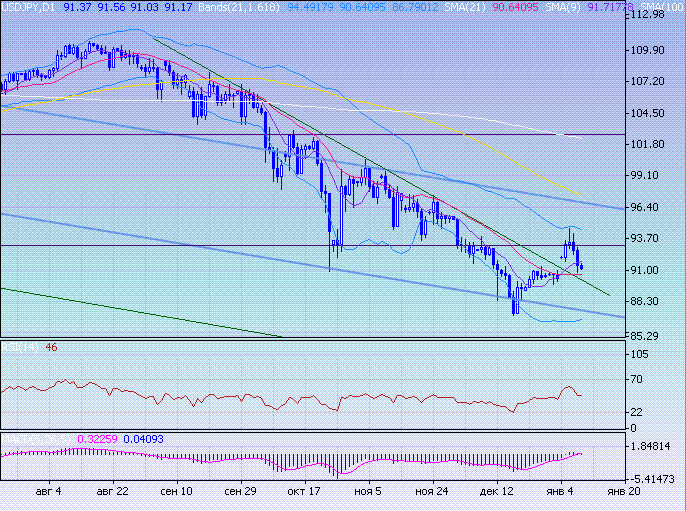Click the 88.30 price axis level
Screen dimensions: 686x511
click(651, 302)
